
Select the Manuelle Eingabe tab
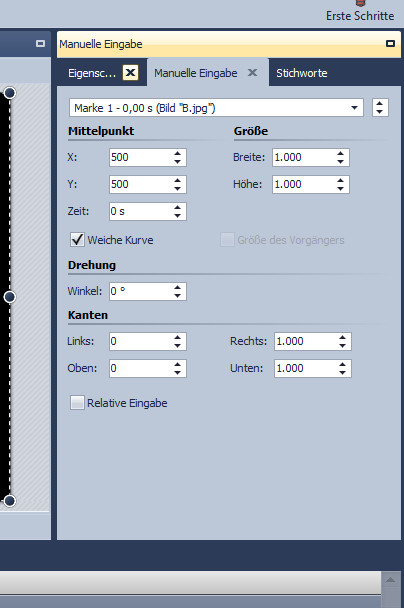pos(196,73)
